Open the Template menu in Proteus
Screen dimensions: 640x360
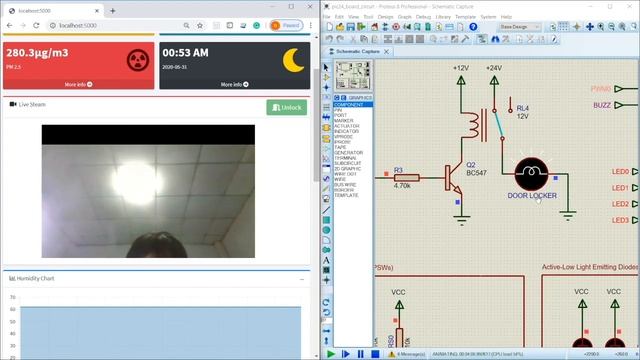[465, 17]
